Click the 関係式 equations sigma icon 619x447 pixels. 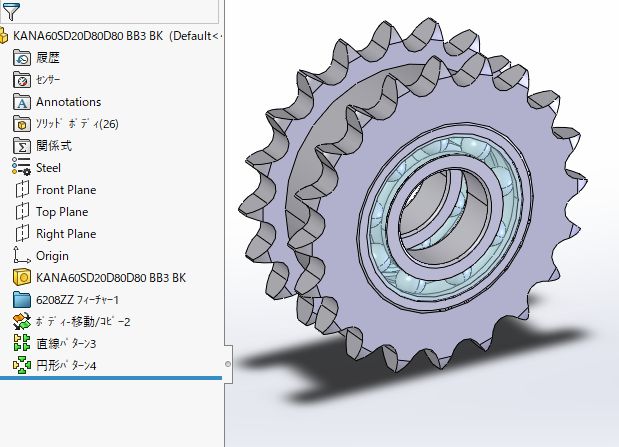tap(22, 146)
